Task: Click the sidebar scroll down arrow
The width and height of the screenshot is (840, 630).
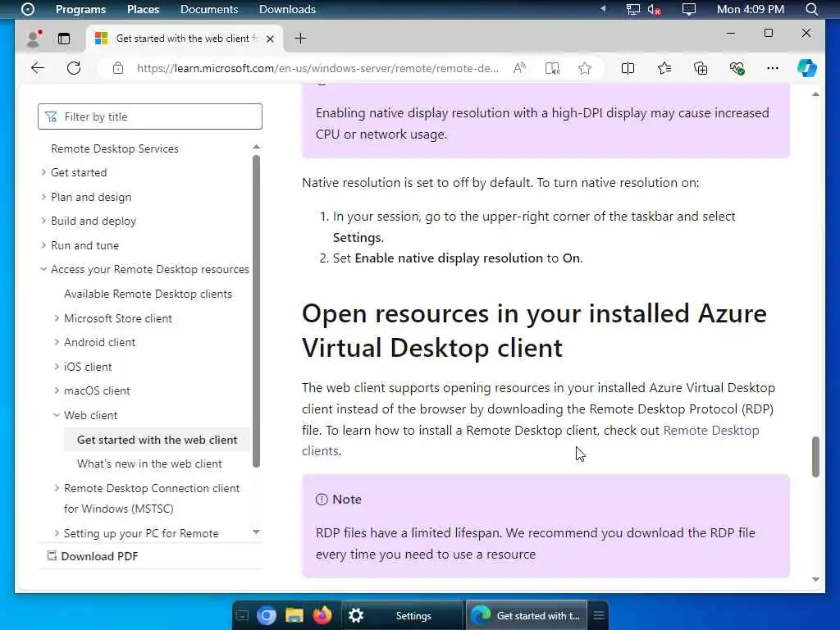Action: tap(256, 532)
